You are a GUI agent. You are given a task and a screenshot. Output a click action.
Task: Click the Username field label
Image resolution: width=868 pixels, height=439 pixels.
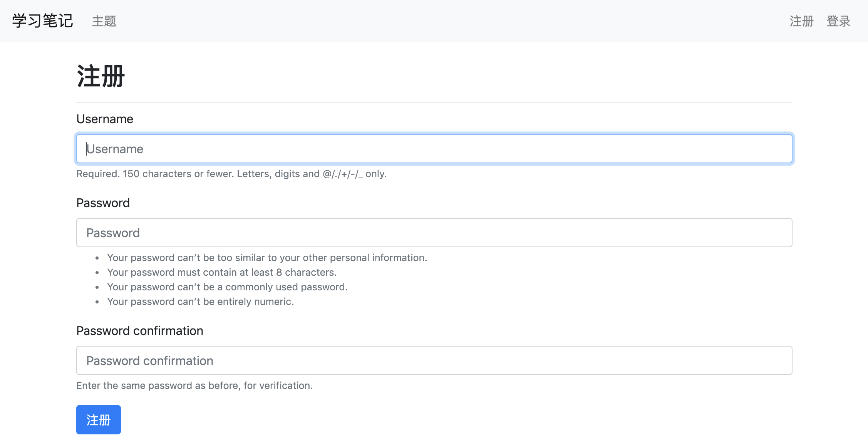tap(105, 119)
